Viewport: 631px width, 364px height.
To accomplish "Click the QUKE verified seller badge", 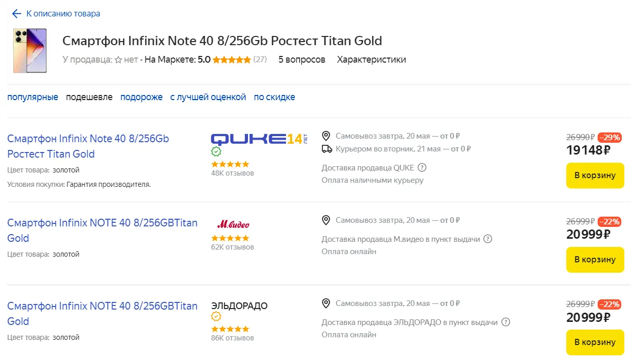I will [216, 151].
